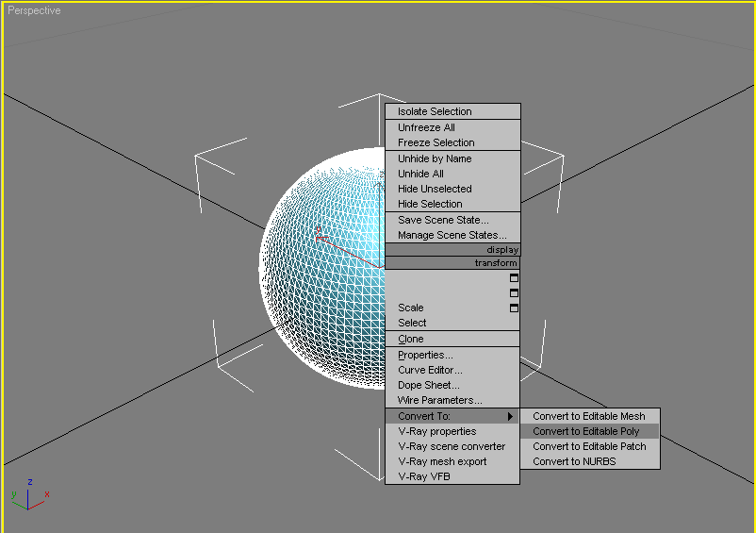Open Wire Parameters
756x533 pixels.
coord(452,400)
